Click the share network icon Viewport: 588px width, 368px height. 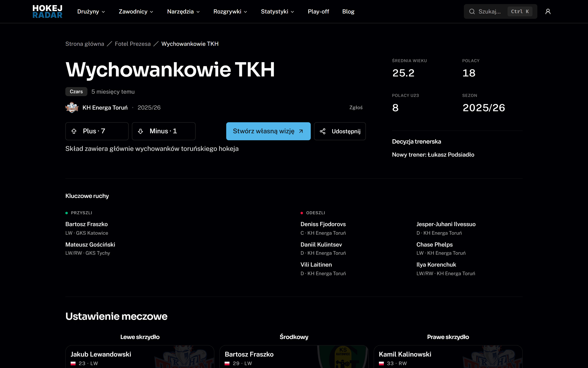[322, 131]
